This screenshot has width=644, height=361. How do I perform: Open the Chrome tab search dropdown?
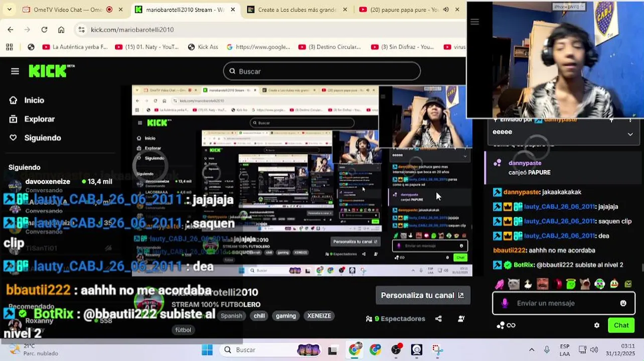(x=9, y=10)
